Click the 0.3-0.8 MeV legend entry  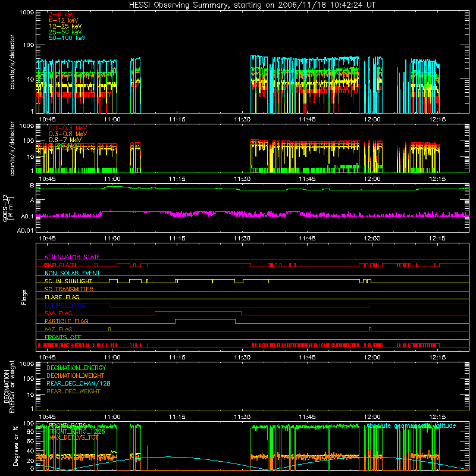click(68, 134)
